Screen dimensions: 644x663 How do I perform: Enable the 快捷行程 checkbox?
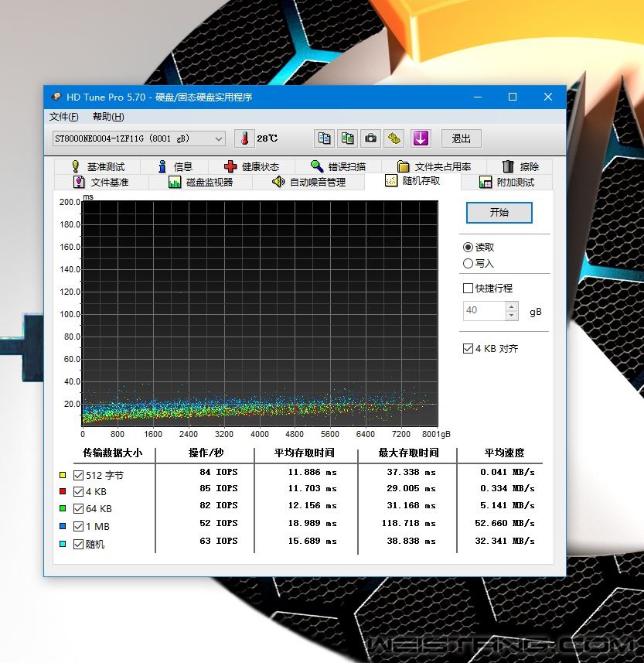468,289
